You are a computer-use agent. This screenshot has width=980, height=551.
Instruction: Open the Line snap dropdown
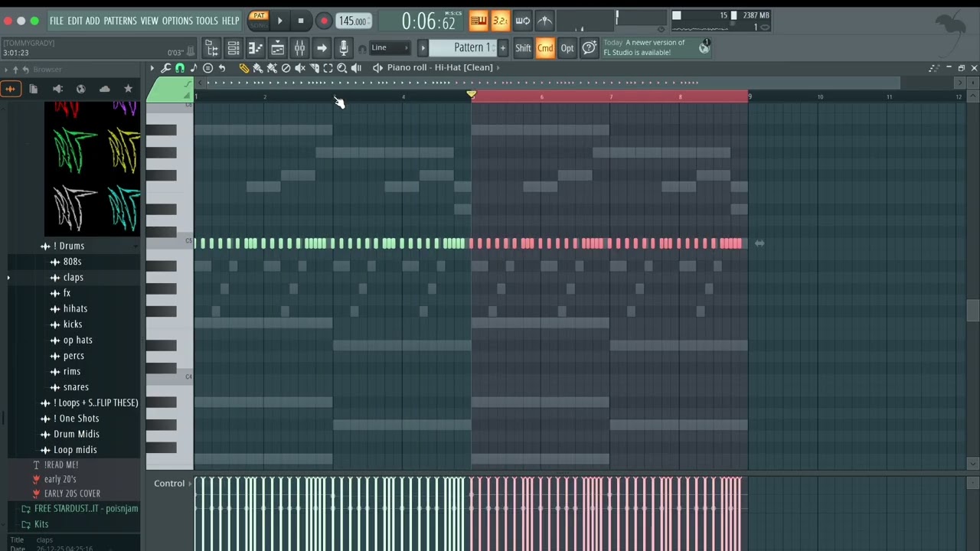(x=390, y=48)
